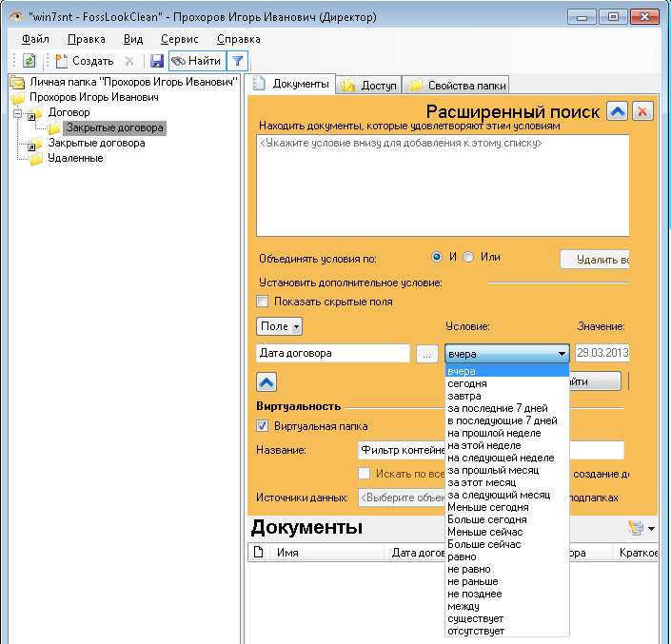
Task: Open the Вид menu
Action: click(x=133, y=39)
